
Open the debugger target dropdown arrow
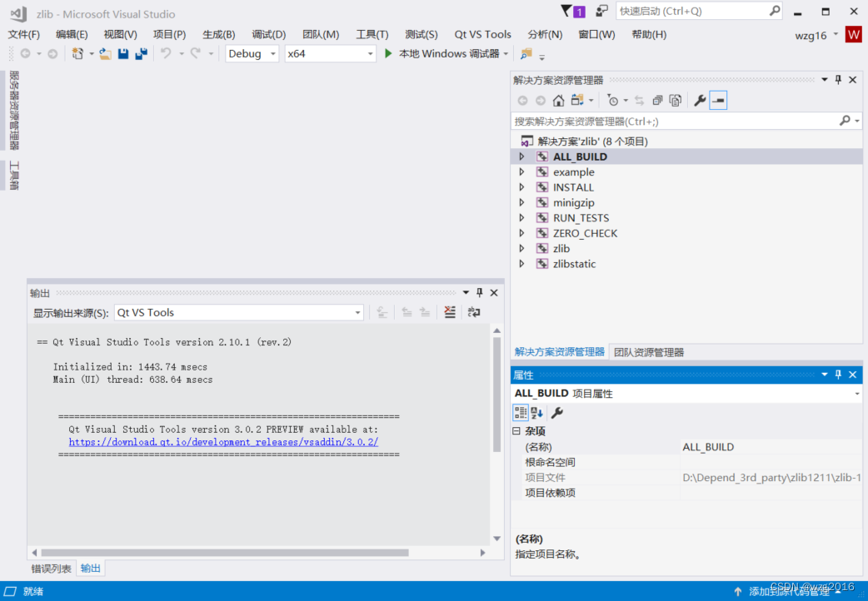[506, 53]
